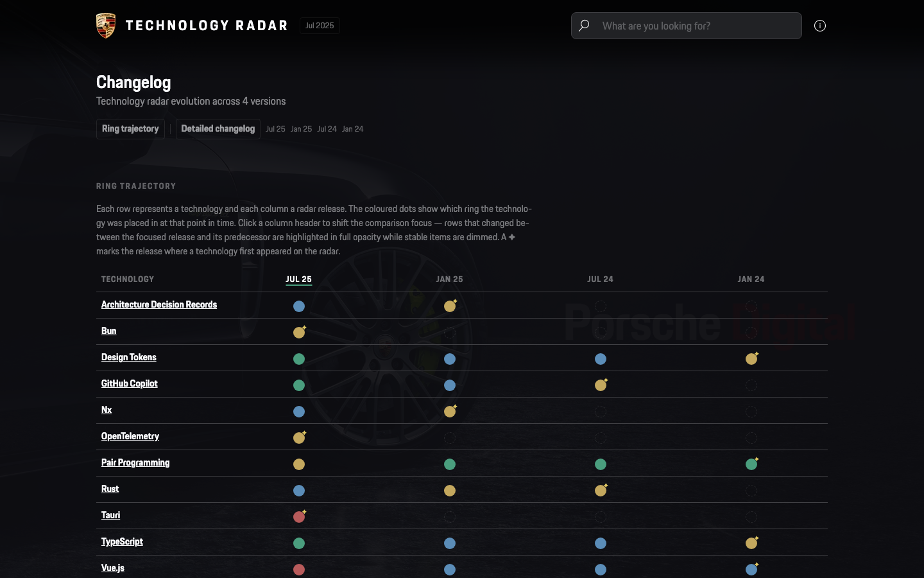Screen dimensions: 924x578
Task: Click the Porsche crest logo
Action: (x=106, y=26)
